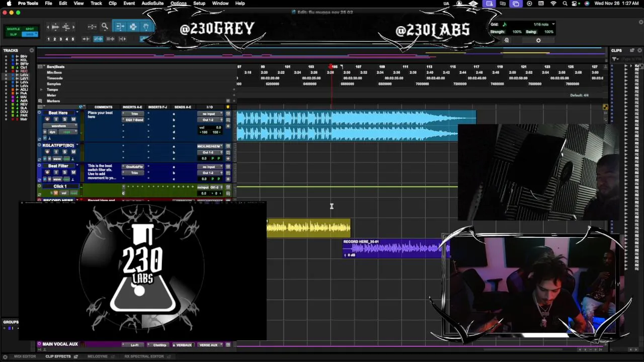Image resolution: width=644 pixels, height=362 pixels.
Task: Click the gear settings icon in toolbar
Action: click(538, 40)
